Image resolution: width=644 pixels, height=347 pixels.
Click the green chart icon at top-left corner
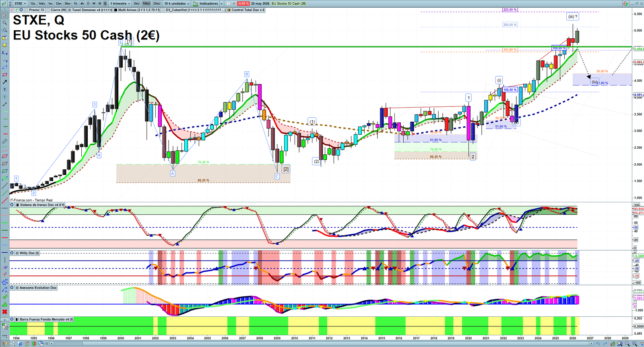[x=4, y=4]
